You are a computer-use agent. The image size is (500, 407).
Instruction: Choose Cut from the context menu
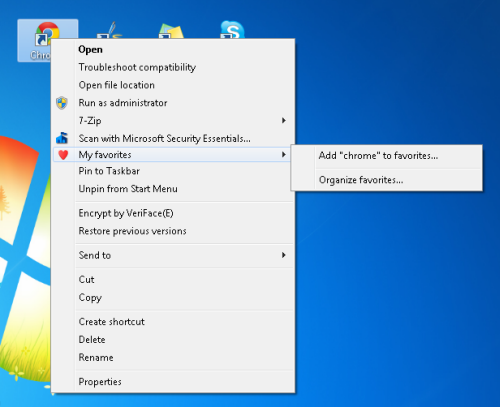(x=173, y=279)
